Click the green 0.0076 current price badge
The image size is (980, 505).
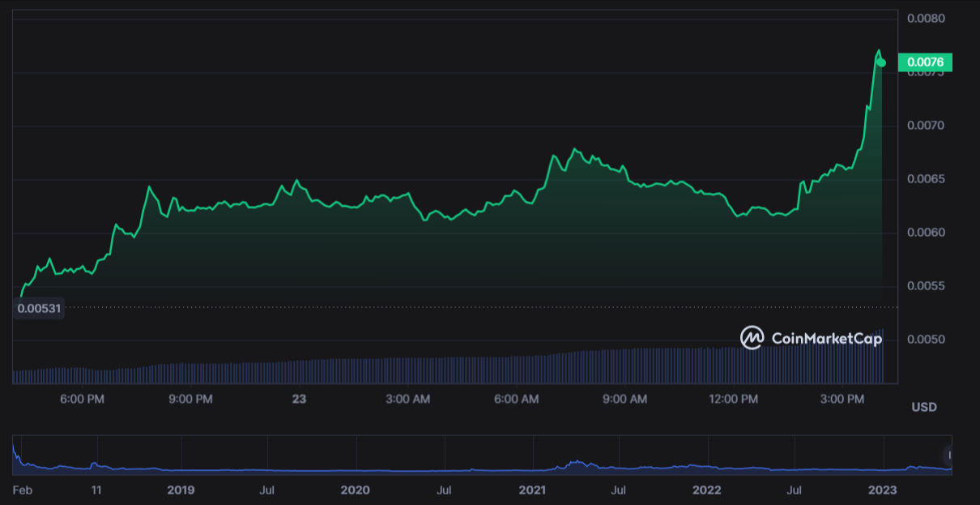point(925,62)
